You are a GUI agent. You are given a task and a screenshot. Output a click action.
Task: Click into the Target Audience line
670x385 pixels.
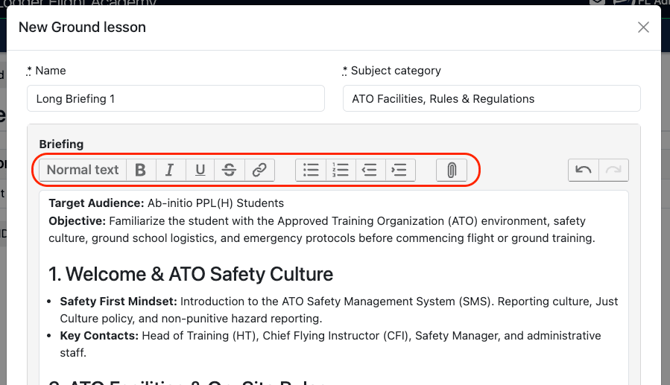166,203
